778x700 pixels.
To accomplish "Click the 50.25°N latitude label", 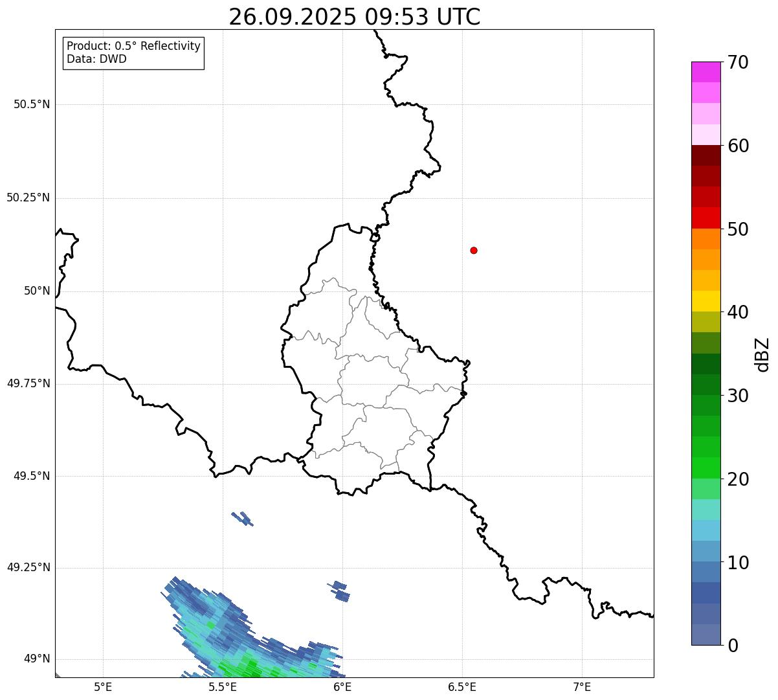I will tap(28, 198).
